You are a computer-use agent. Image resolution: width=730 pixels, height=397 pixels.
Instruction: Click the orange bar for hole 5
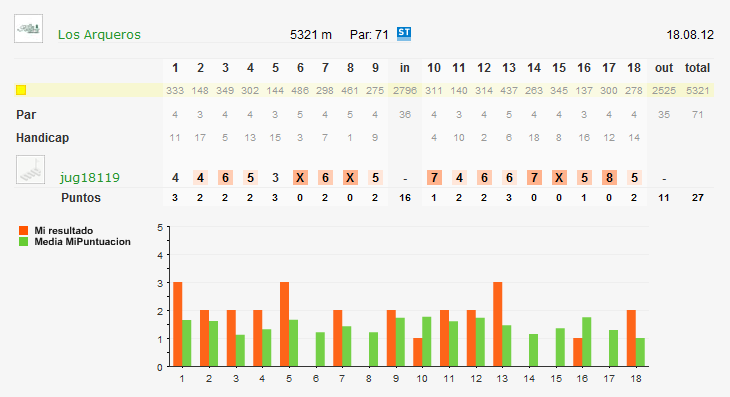pos(284,324)
